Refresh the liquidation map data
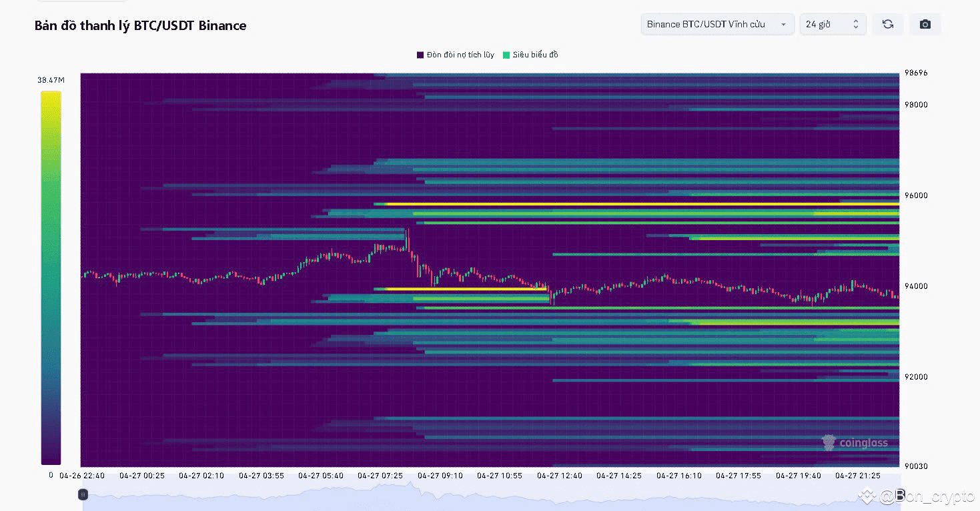Viewport: 980px width, 511px height. coord(887,24)
